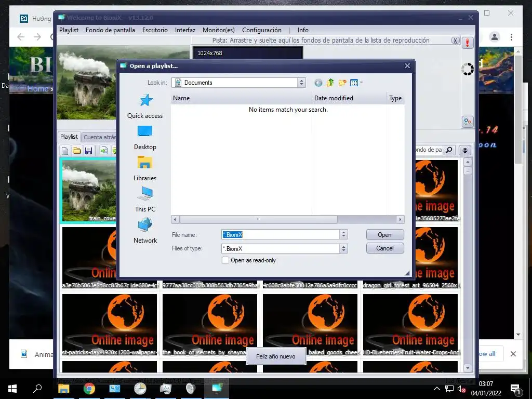This screenshot has height=399, width=532.
Task: Click the browser profile avatar icon
Action: (495, 37)
